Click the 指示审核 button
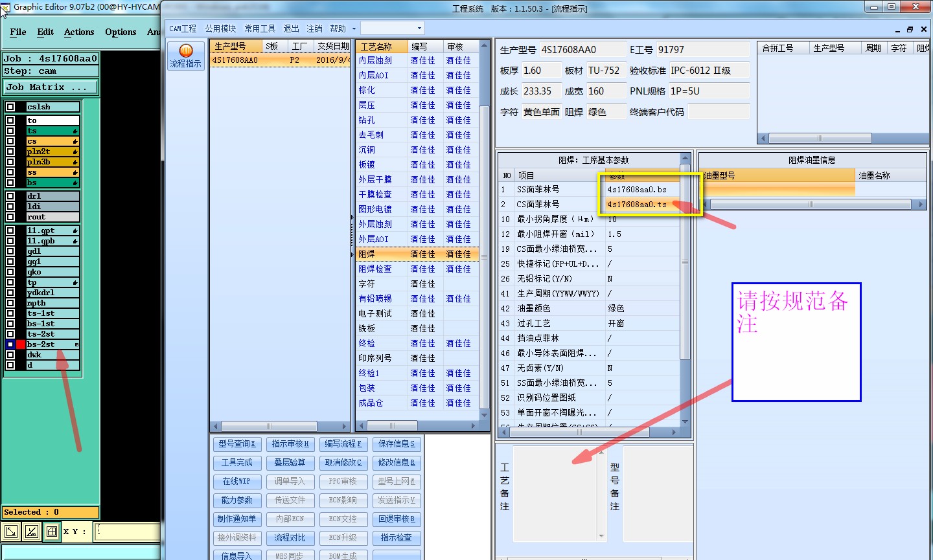Screen dimensions: 933x560 [x=290, y=444]
